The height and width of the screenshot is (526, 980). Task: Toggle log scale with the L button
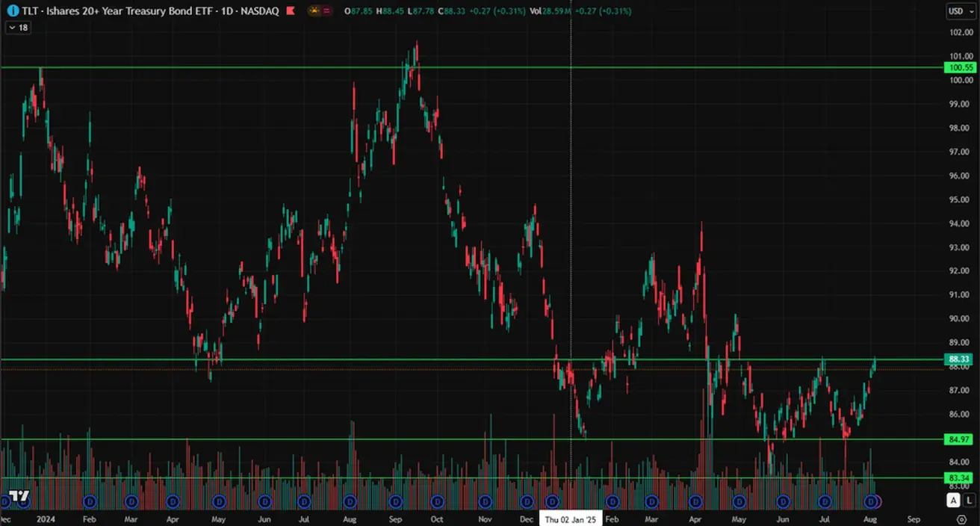point(968,501)
